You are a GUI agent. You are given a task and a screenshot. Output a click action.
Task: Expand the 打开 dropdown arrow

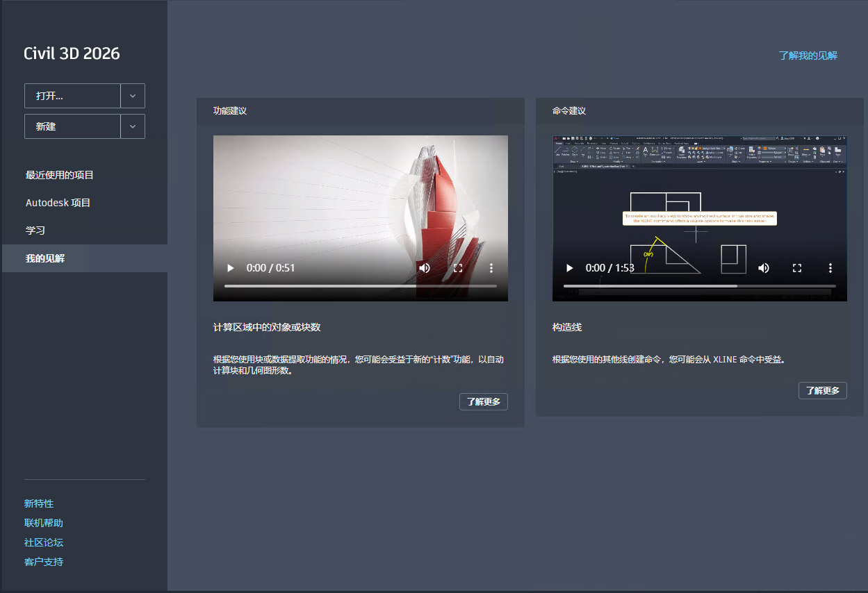click(133, 96)
